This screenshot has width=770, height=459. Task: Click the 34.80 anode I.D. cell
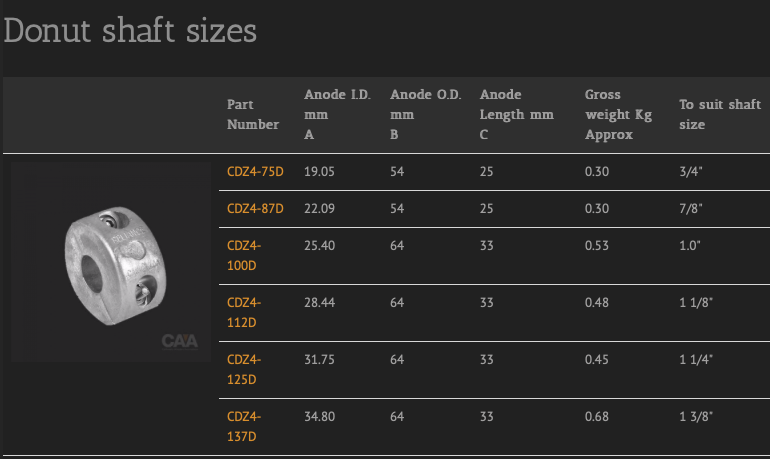(319, 417)
